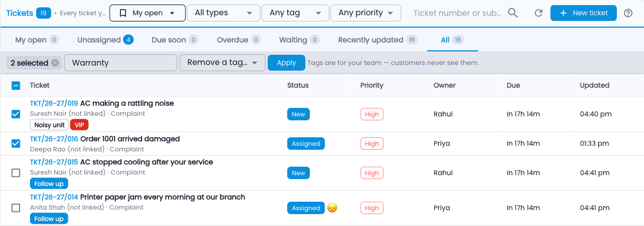Click the 01:33 pm updated time

595,144
